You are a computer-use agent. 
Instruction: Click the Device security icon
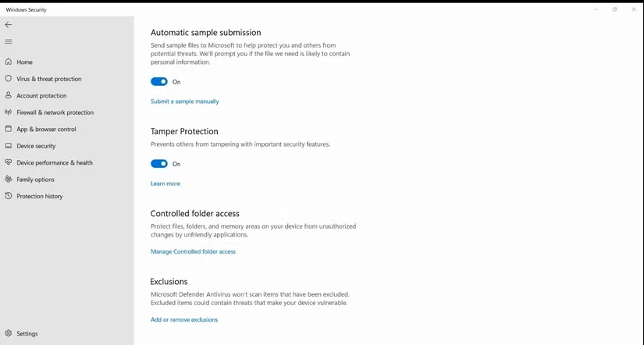[9, 146]
